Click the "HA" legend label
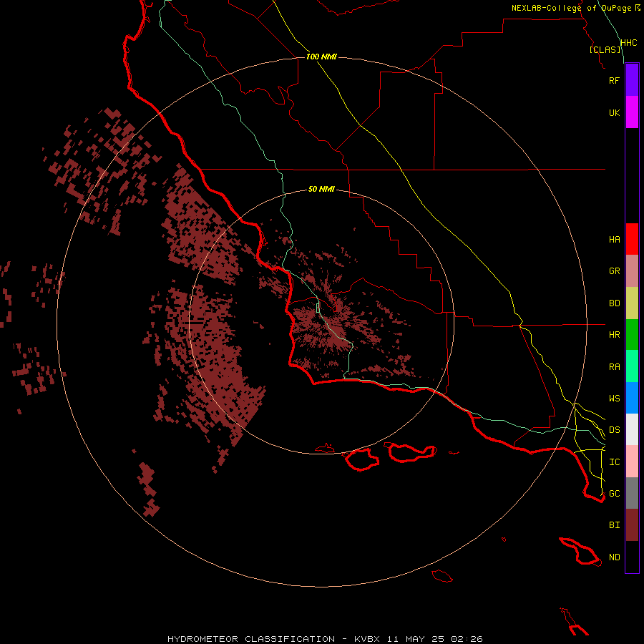The width and height of the screenshot is (644, 644). 614,240
